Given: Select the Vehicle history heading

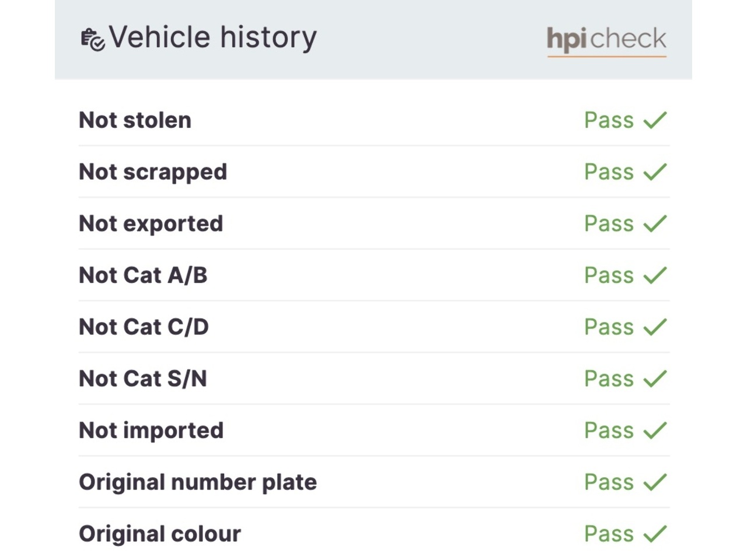Looking at the screenshot, I should [x=213, y=38].
